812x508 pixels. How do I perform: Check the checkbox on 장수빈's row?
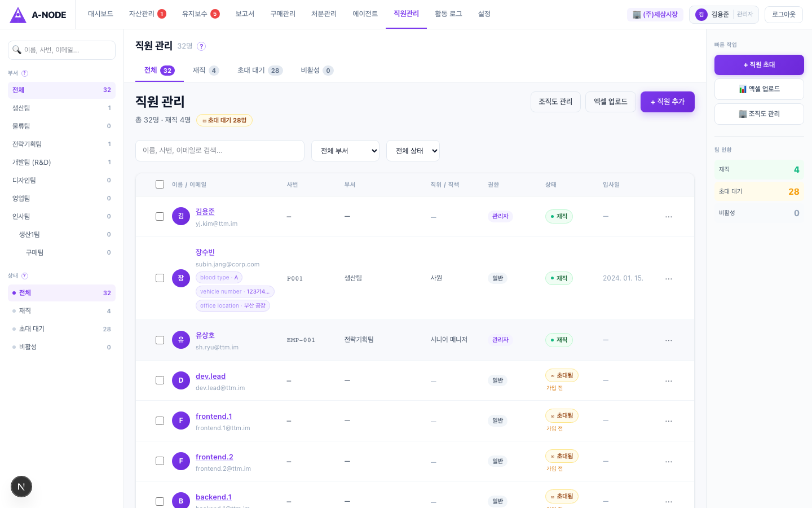[160, 278]
